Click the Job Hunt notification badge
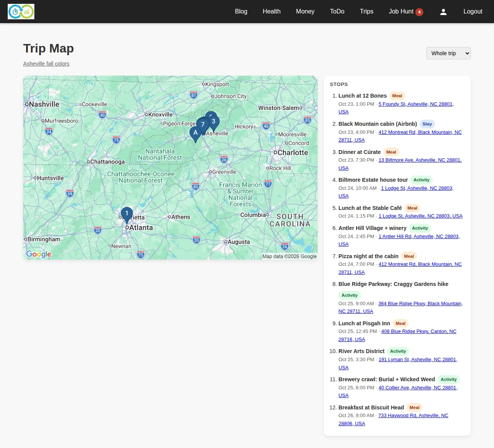 [x=419, y=12]
